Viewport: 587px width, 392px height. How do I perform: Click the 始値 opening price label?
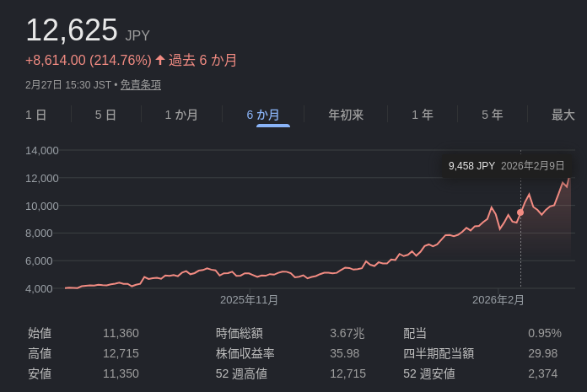[40, 333]
